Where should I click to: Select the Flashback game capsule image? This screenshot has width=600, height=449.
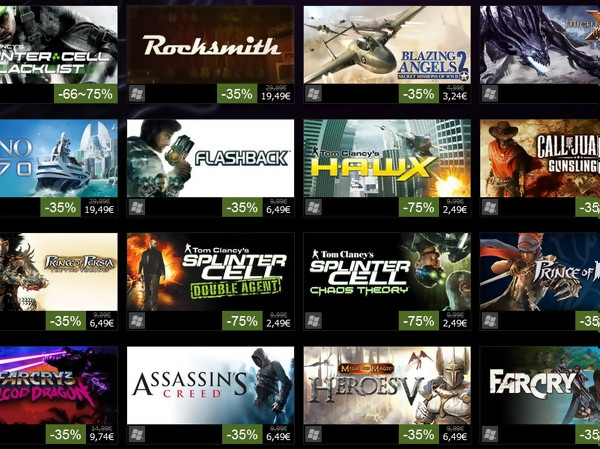[210, 158]
